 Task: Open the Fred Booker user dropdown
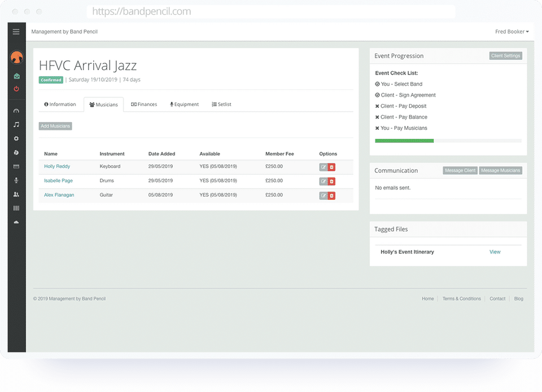[x=512, y=32]
